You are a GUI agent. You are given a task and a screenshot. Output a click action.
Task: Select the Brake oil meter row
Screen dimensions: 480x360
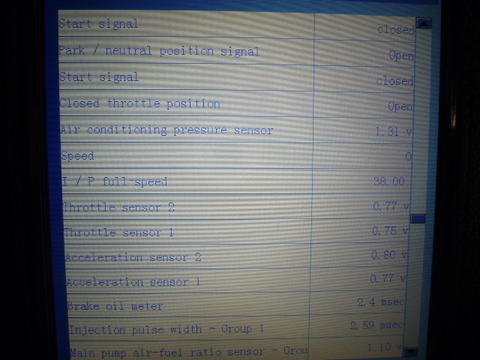[236, 305]
